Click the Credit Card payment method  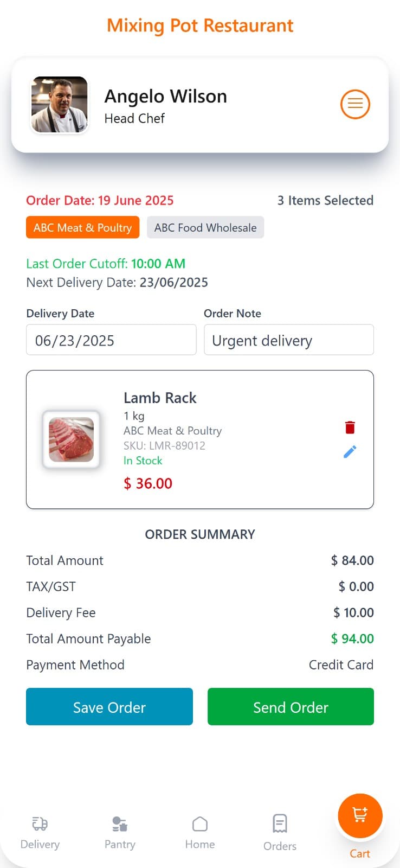341,665
